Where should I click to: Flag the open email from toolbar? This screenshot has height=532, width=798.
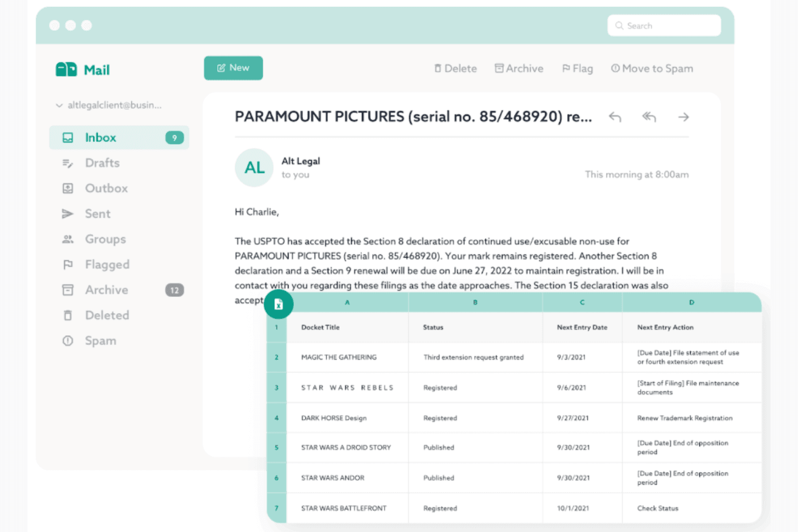577,68
